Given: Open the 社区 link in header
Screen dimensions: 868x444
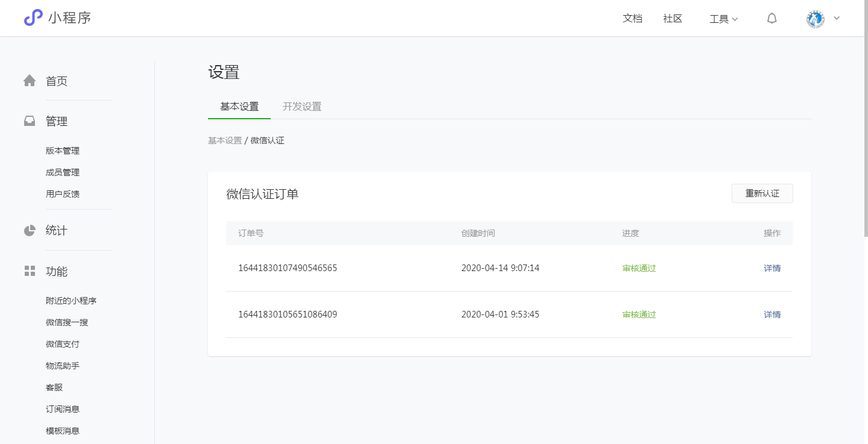Looking at the screenshot, I should 673,19.
